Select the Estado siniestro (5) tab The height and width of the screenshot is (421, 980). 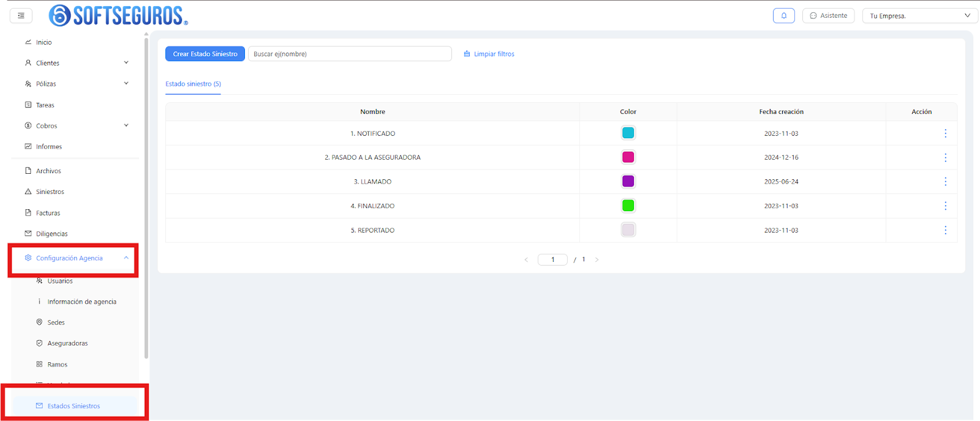pos(193,84)
